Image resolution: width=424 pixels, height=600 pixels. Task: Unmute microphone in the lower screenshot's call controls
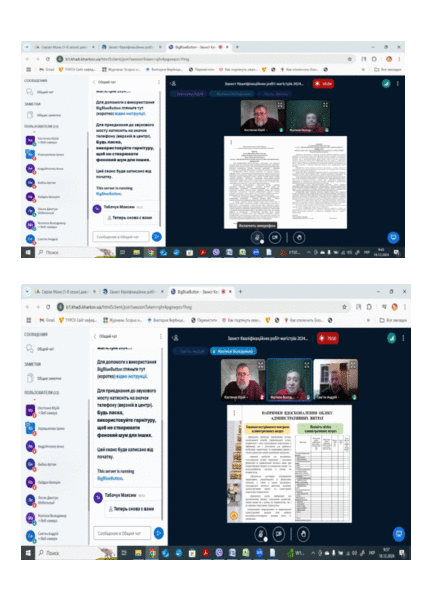261,534
